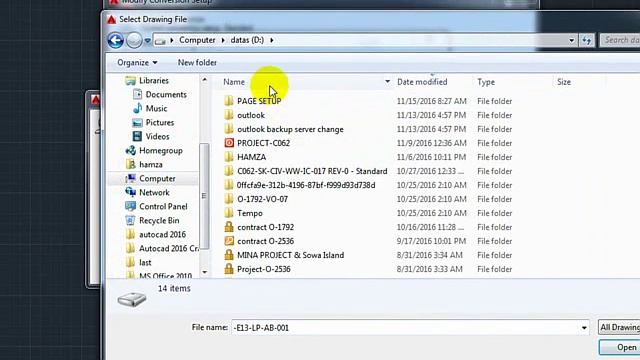The width and height of the screenshot is (640, 360).
Task: Click the Tempo folder name text
Action: coord(250,213)
